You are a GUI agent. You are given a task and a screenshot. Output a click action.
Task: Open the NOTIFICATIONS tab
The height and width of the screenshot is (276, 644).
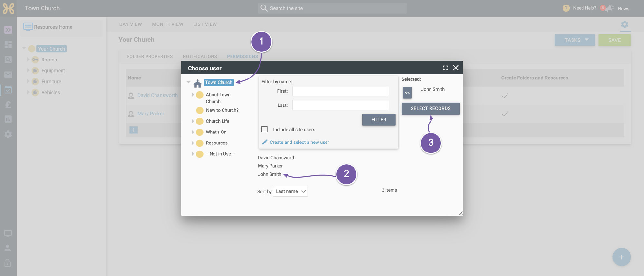(200, 56)
